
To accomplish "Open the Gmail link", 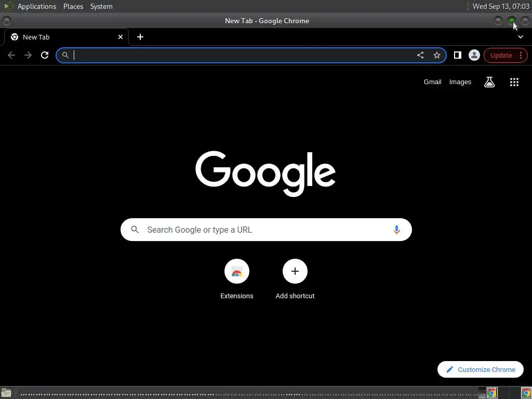I will tap(432, 82).
